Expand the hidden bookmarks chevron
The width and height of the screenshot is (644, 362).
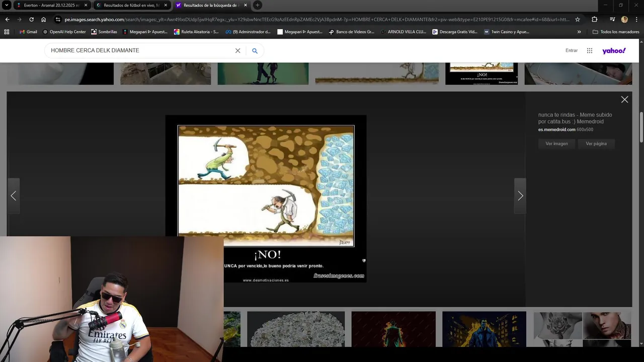coord(579,32)
